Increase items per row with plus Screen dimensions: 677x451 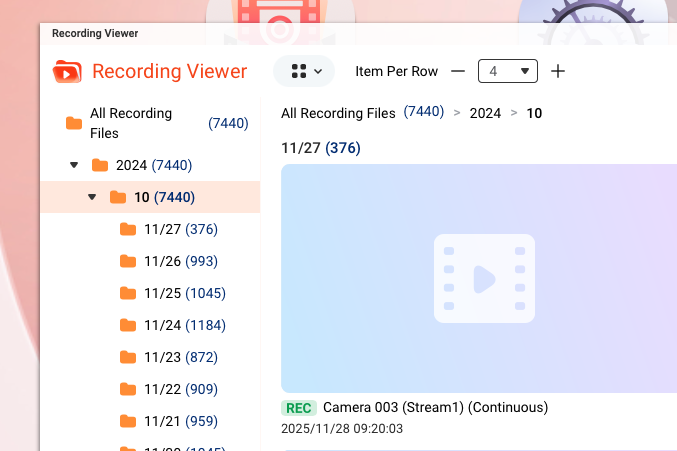(558, 71)
